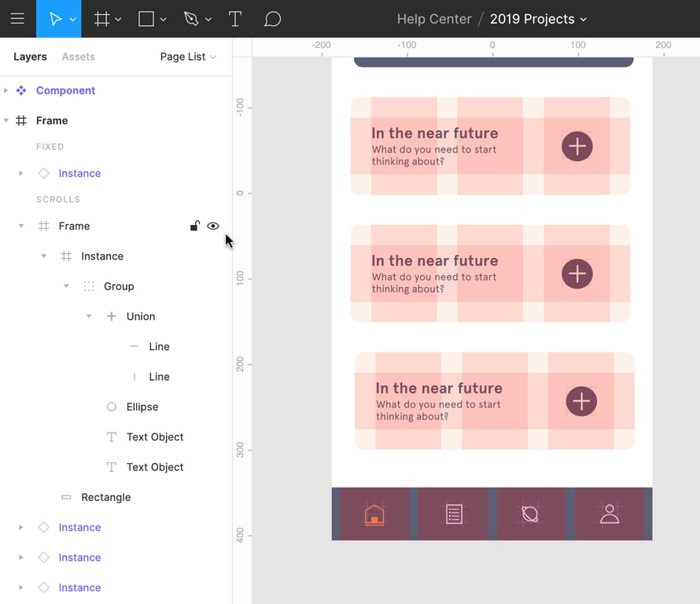
Task: Click the plus button on first card
Action: click(577, 146)
